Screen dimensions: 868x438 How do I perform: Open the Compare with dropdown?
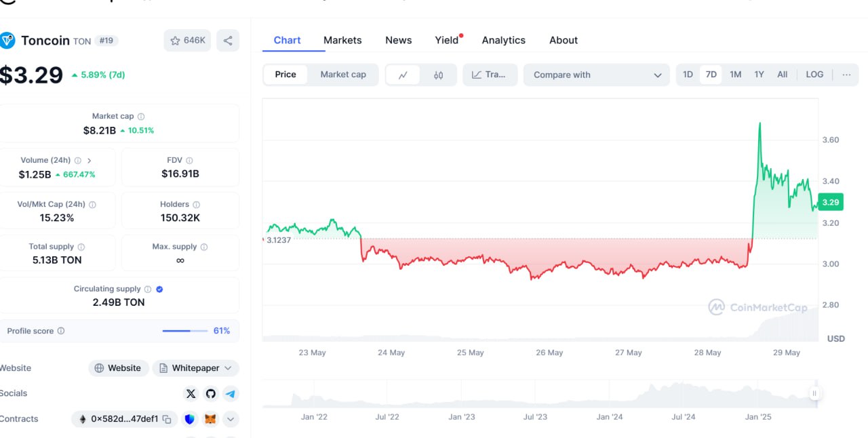tap(596, 75)
